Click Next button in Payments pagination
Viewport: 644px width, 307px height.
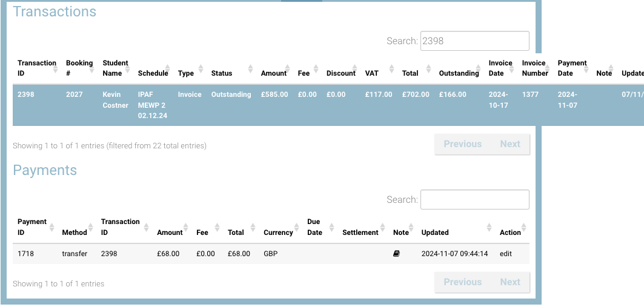click(x=510, y=282)
